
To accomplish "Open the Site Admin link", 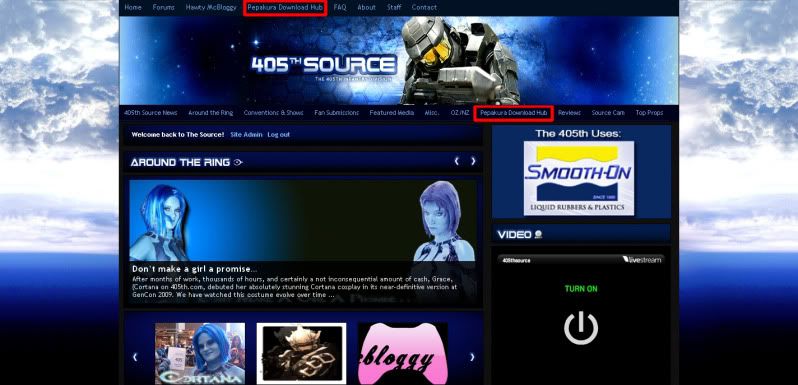I will click(x=246, y=135).
